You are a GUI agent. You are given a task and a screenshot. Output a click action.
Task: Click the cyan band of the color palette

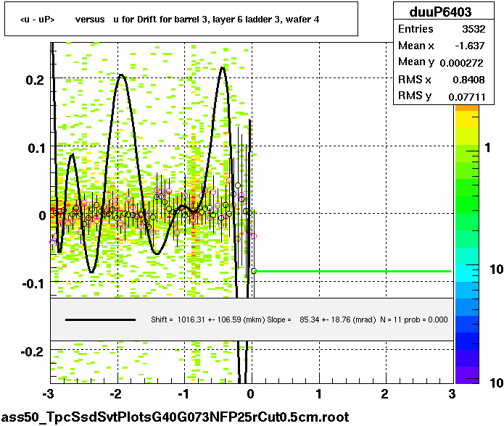467,272
